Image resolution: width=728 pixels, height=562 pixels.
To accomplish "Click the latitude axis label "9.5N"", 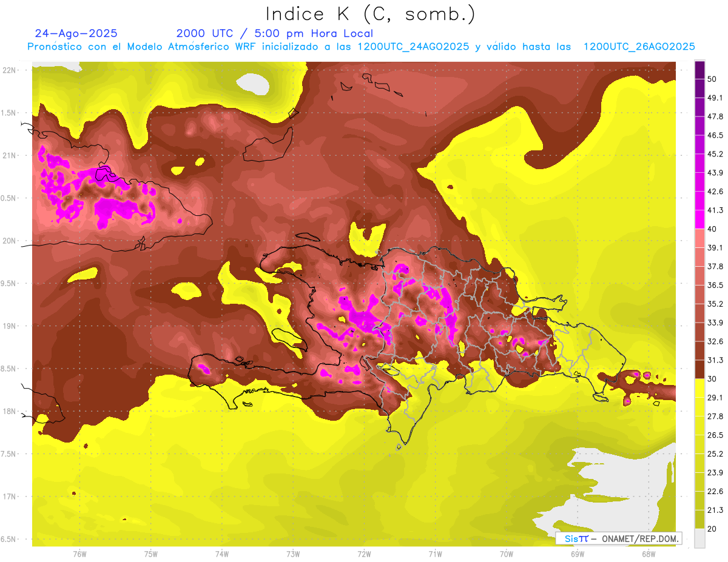I will (8, 283).
